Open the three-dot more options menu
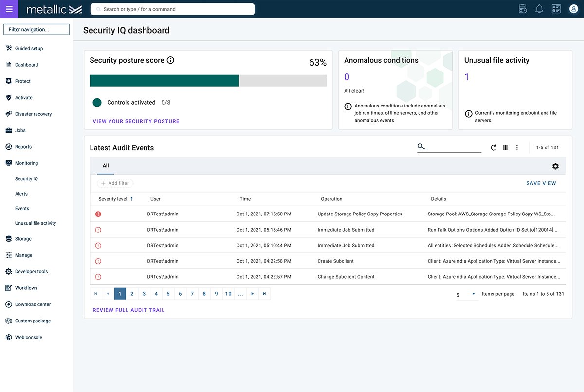The width and height of the screenshot is (584, 392). coord(517,147)
